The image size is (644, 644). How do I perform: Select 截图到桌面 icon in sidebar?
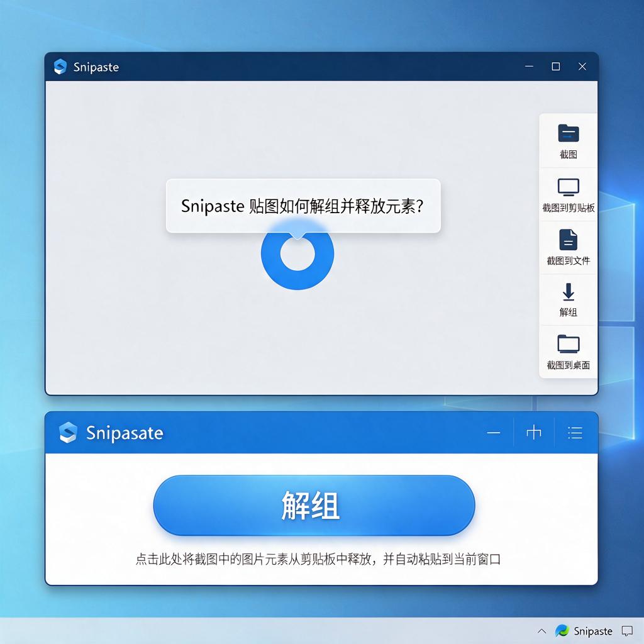569,344
